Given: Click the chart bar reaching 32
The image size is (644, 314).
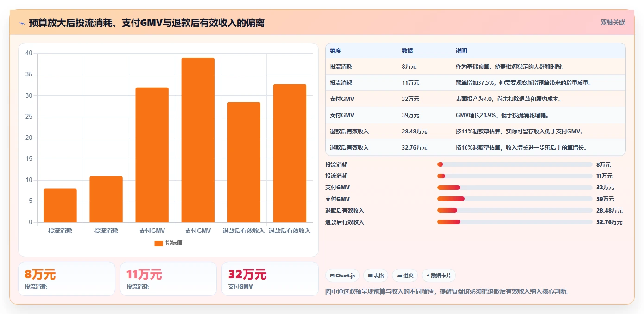Looking at the screenshot, I should tap(152, 155).
